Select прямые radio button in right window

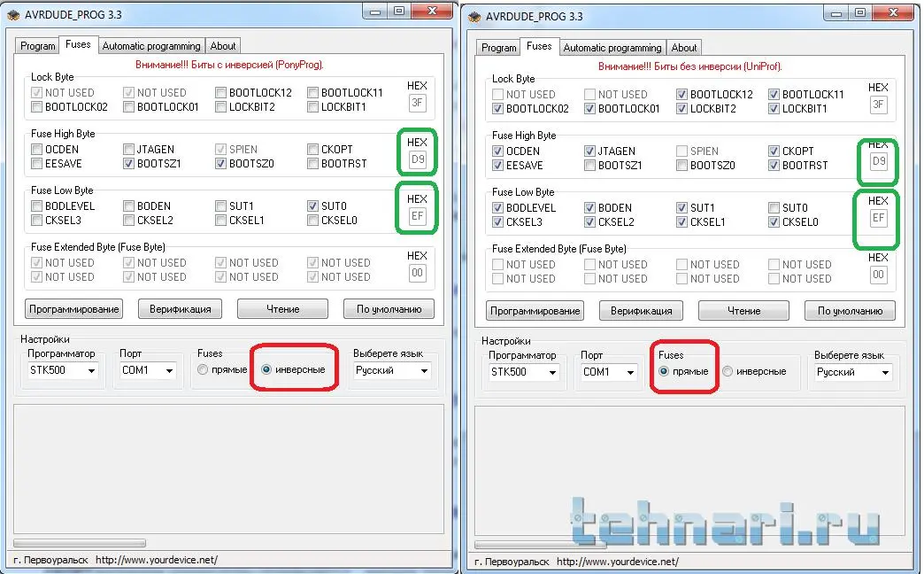pos(664,371)
